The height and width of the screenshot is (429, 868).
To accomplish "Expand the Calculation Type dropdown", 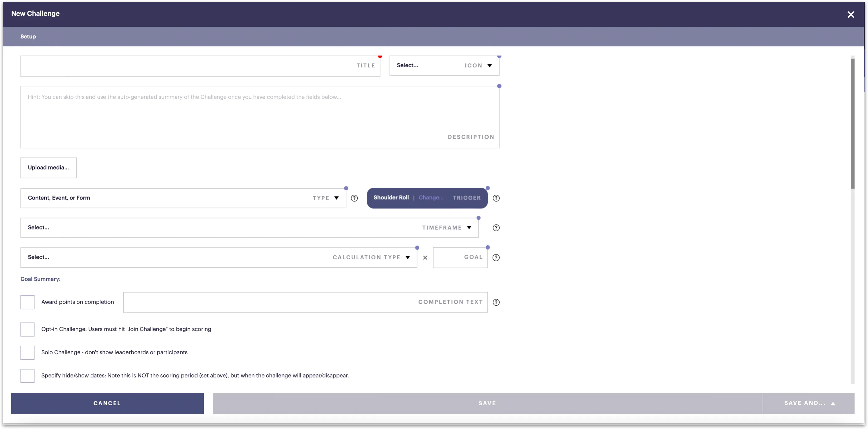I will (x=219, y=258).
